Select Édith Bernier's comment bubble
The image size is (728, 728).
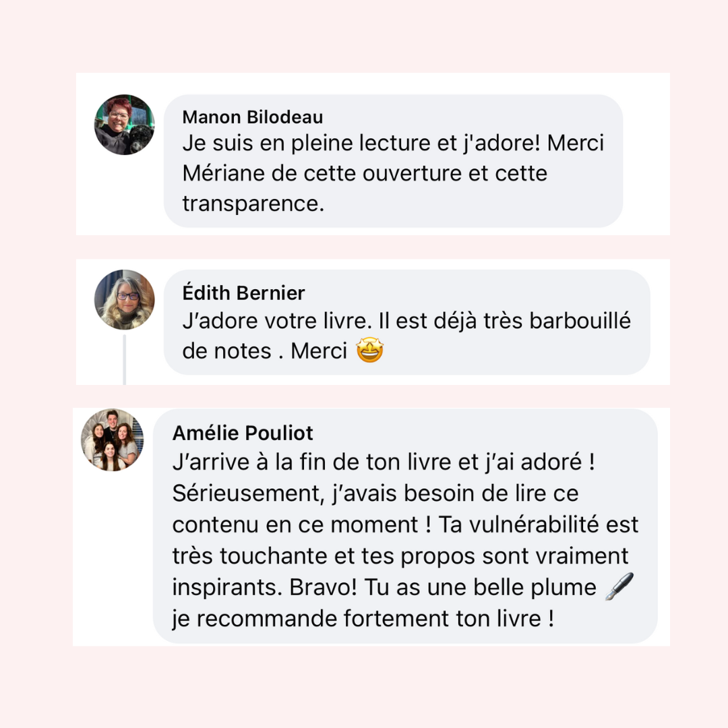click(407, 322)
